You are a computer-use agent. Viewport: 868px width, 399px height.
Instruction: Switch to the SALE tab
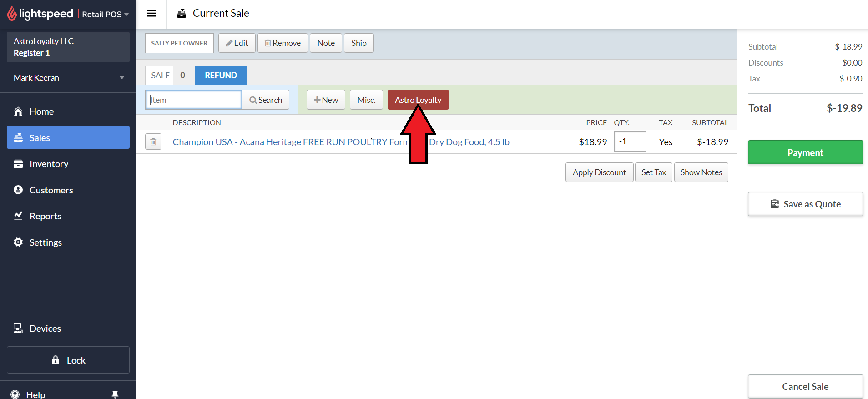point(168,75)
